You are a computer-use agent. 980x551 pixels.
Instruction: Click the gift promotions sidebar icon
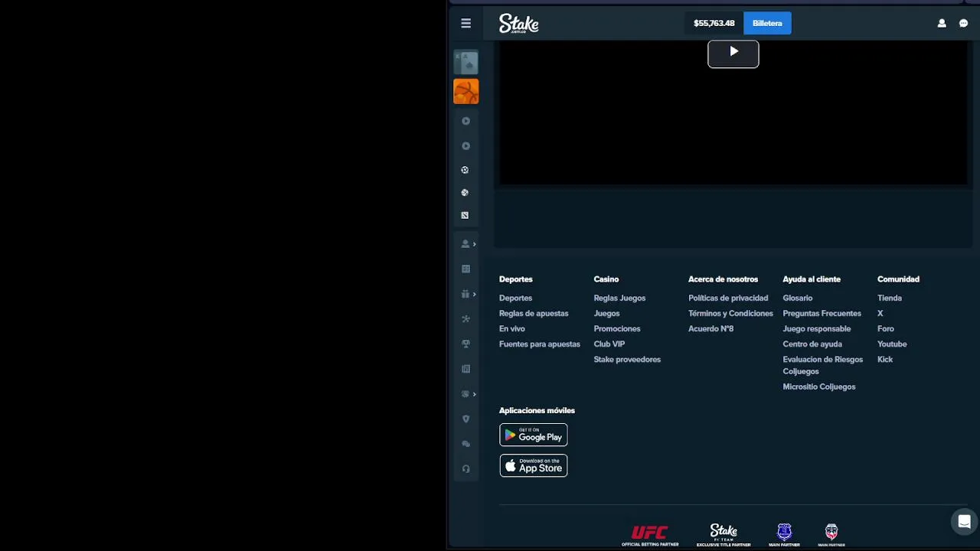click(465, 295)
